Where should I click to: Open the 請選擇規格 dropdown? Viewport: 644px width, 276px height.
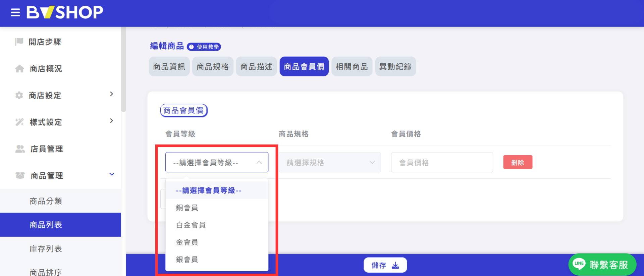click(330, 162)
